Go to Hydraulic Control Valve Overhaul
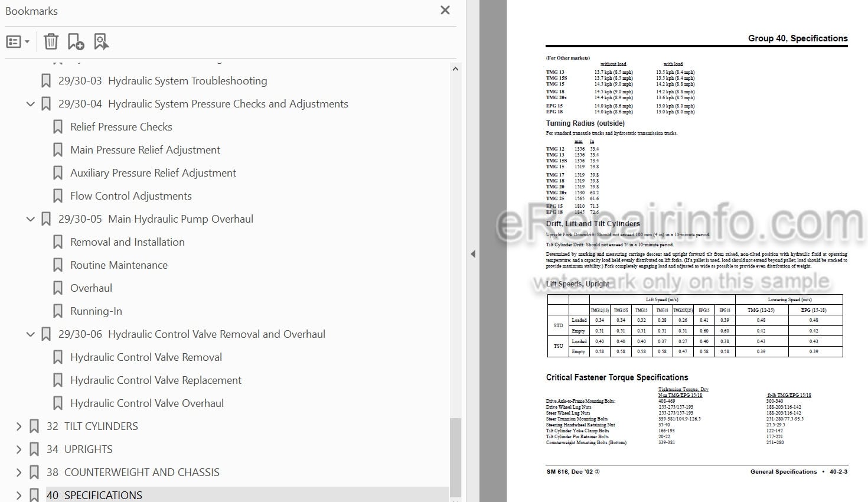This screenshot has width=868, height=502. 147,403
